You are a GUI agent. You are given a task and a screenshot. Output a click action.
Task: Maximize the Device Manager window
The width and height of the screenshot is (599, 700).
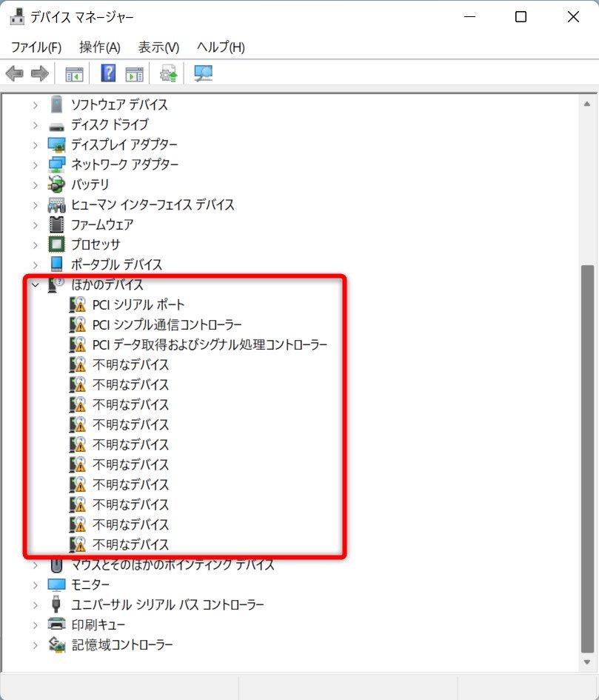521,17
